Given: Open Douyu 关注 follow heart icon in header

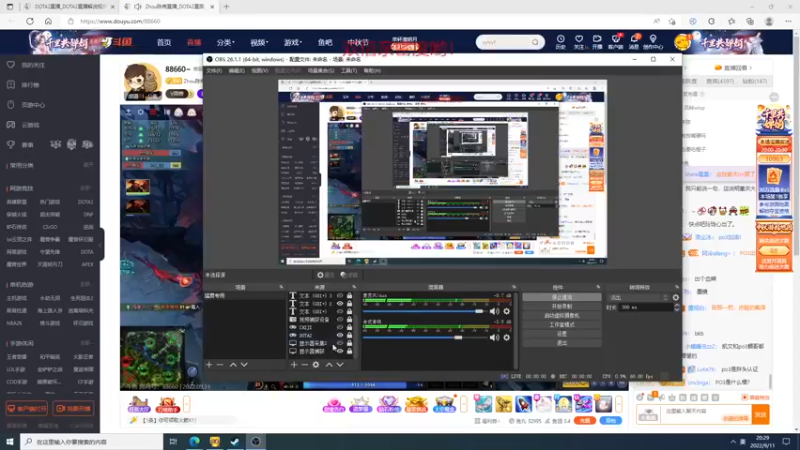Looking at the screenshot, I should point(579,42).
